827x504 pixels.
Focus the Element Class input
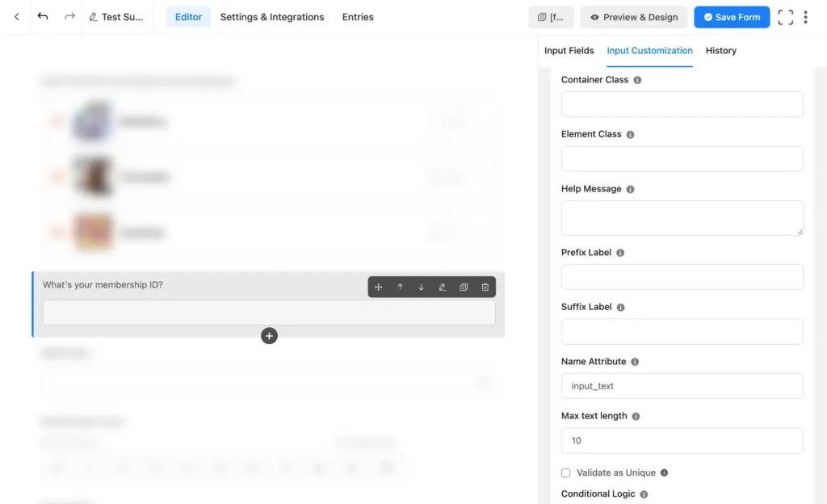(x=682, y=158)
